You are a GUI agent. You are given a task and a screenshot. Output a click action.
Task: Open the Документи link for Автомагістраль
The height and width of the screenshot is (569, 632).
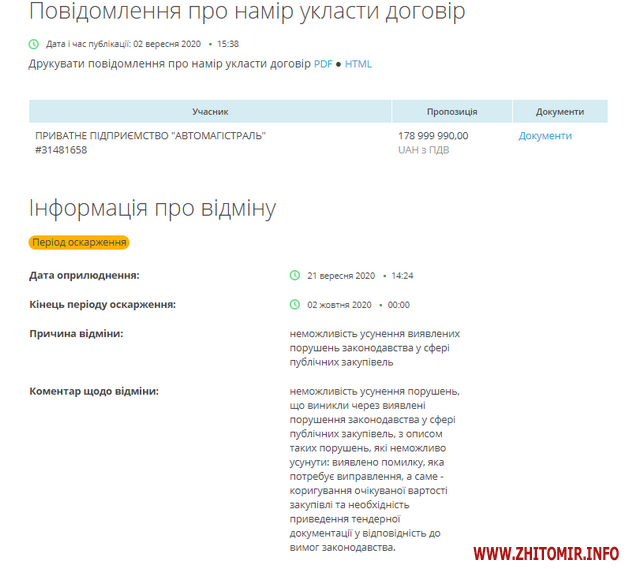(545, 136)
